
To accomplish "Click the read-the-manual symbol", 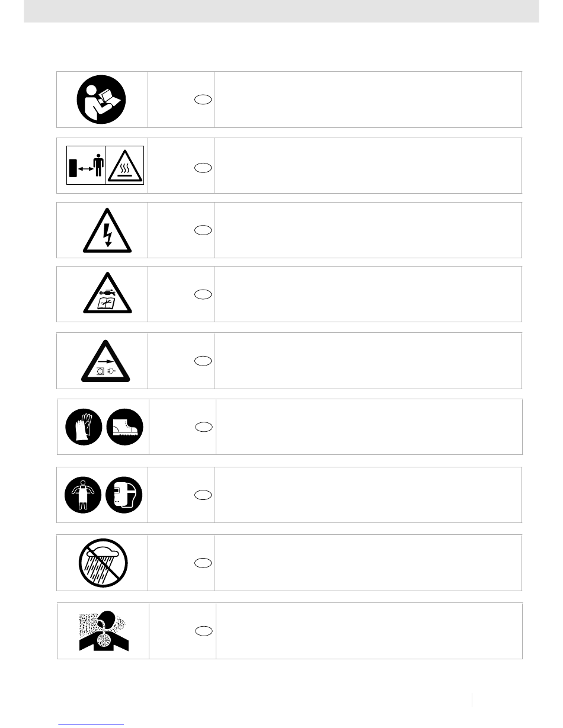I will [x=102, y=100].
